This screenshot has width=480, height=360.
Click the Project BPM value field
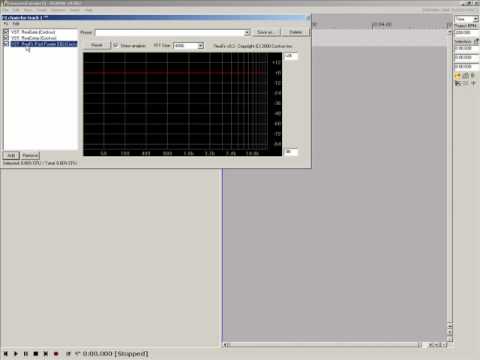coord(466,33)
